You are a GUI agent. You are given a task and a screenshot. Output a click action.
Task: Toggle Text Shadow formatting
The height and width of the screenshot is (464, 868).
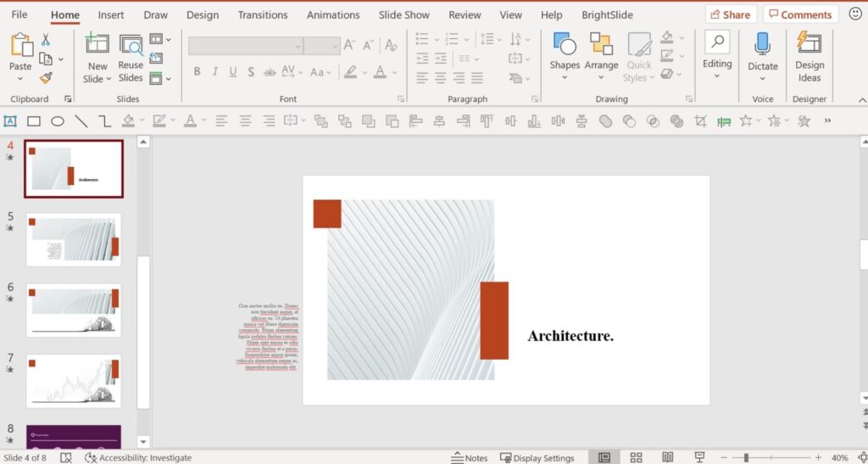point(251,71)
